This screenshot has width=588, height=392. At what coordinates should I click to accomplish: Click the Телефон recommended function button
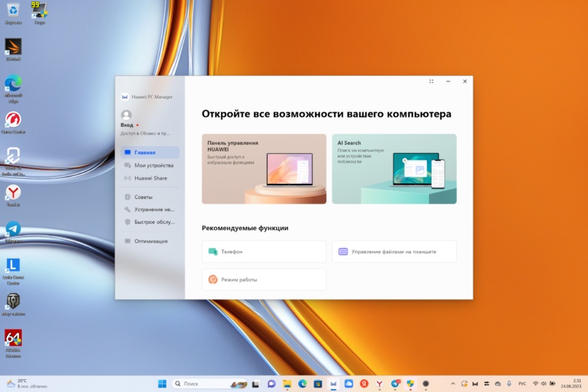pyautogui.click(x=264, y=252)
